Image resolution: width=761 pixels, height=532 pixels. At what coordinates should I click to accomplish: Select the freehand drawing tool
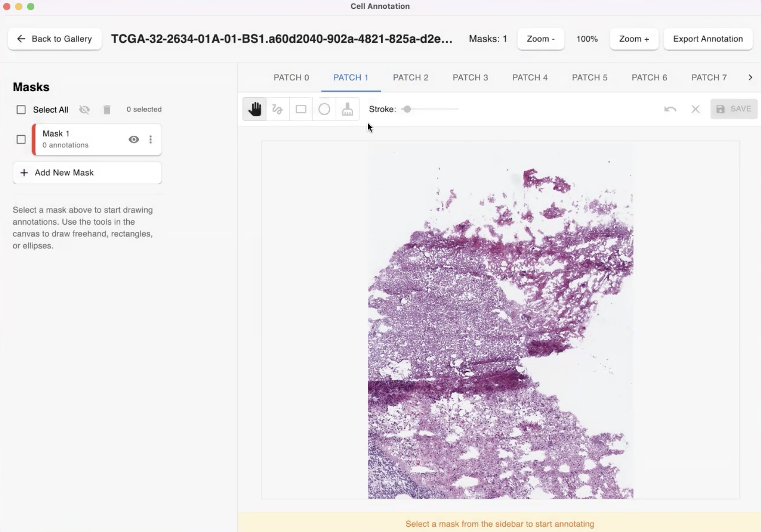point(277,109)
